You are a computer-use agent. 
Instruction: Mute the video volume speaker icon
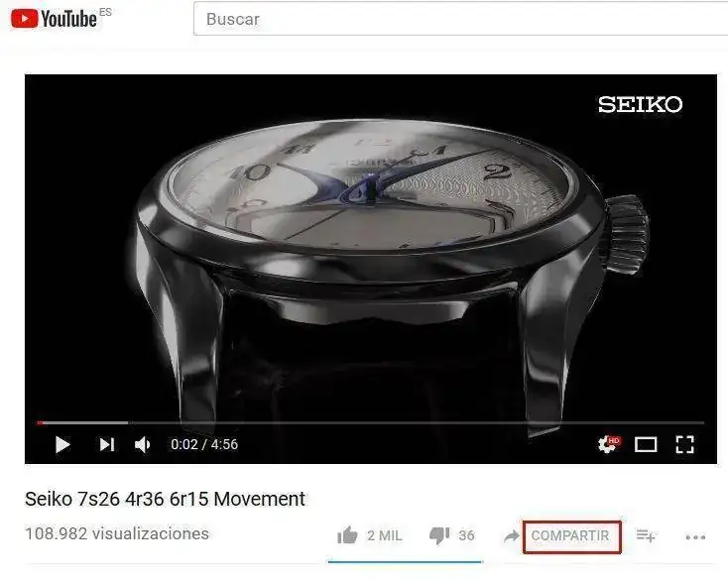coord(142,444)
